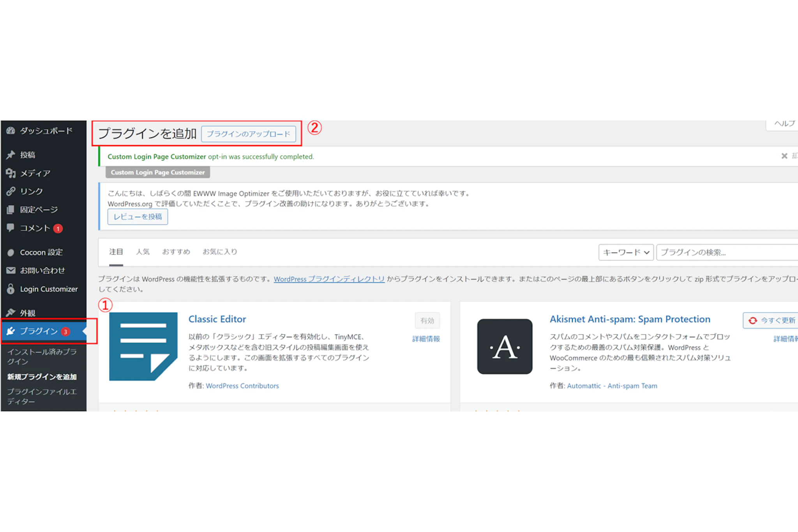Click the envelope icon for お問い合わせ
798x532 pixels.
point(11,270)
